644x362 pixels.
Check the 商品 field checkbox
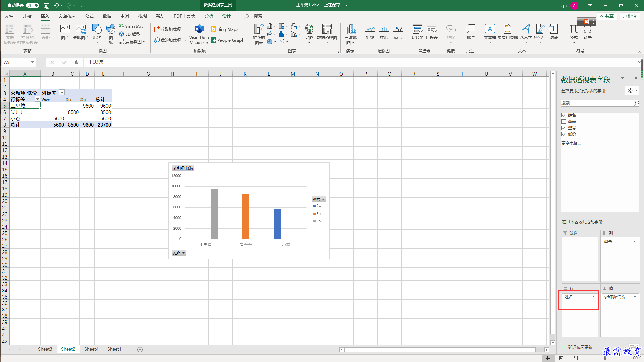pyautogui.click(x=564, y=122)
